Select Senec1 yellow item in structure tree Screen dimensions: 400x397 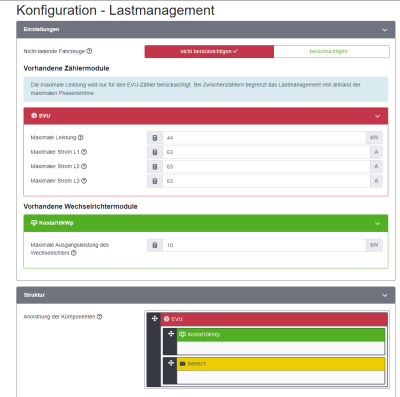point(281,364)
